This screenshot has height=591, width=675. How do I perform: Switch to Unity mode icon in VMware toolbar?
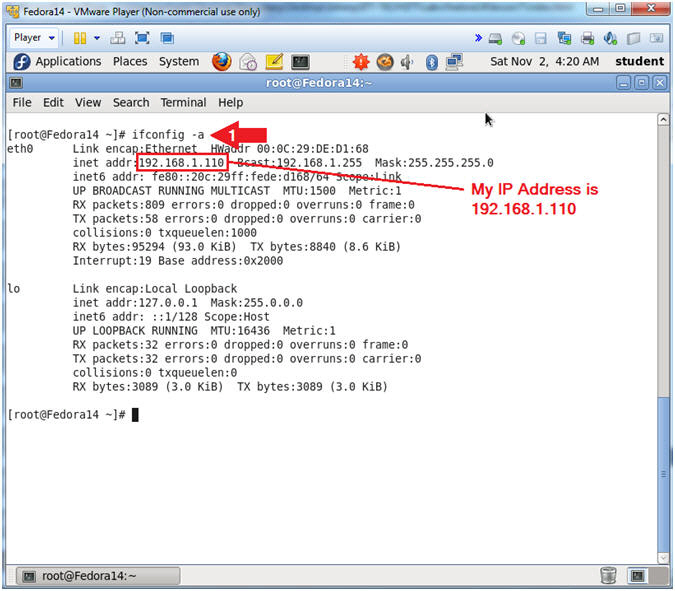[x=167, y=38]
